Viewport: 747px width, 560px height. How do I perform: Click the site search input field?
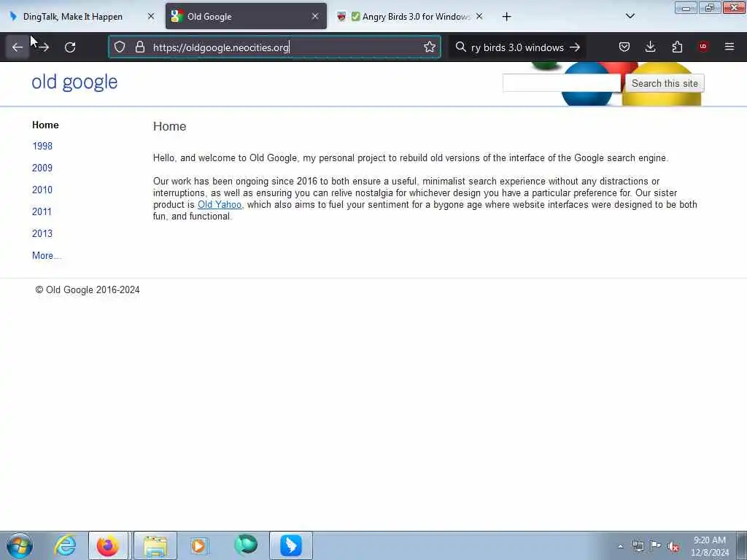561,83
